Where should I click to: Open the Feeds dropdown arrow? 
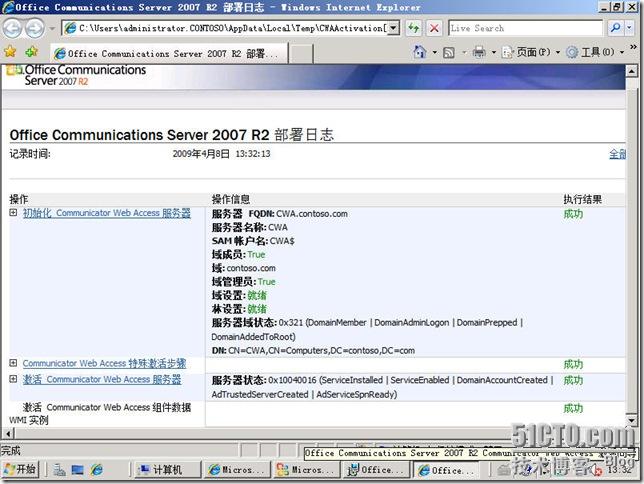pyautogui.click(x=465, y=53)
